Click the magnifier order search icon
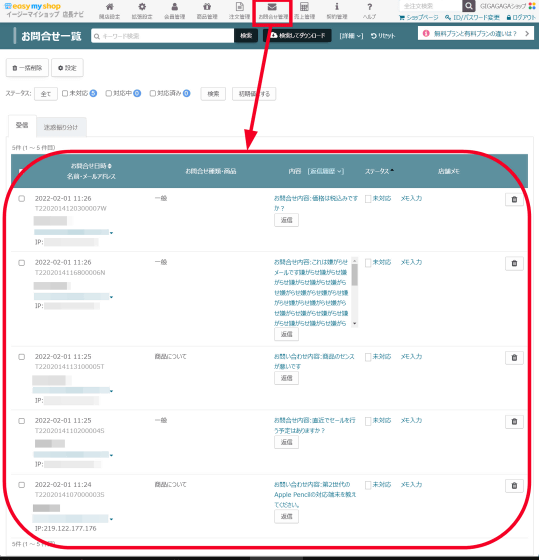The width and height of the screenshot is (539, 560). coord(468,6)
